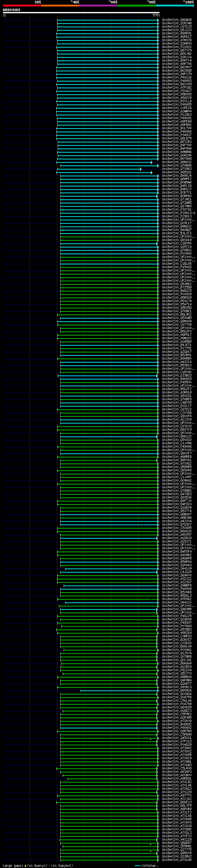
Task: Select label UniRef100_Q12574
Action: (177, 653)
